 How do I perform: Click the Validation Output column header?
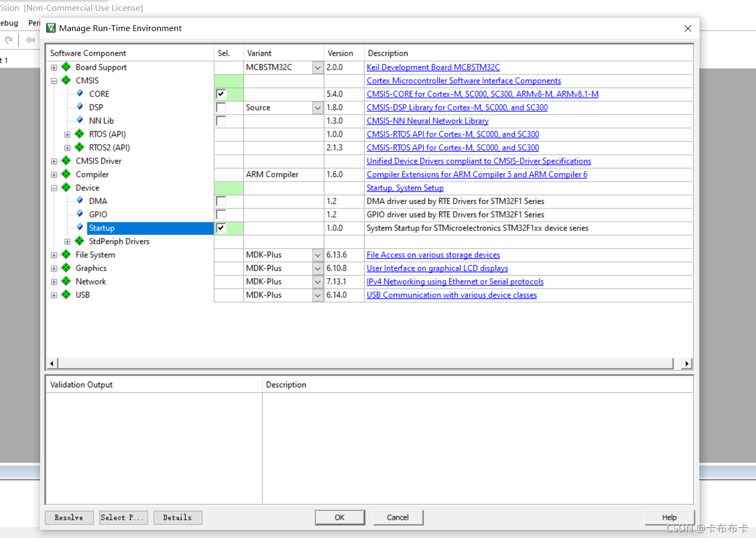click(x=154, y=385)
